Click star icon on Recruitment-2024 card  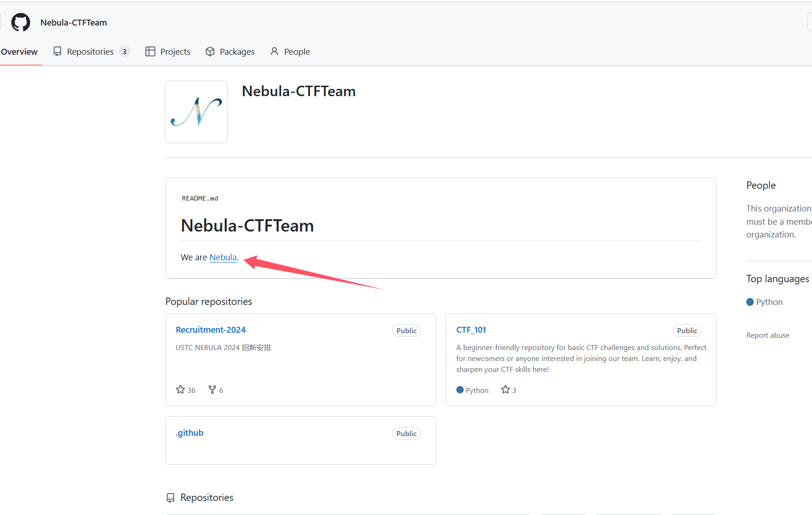pos(181,390)
